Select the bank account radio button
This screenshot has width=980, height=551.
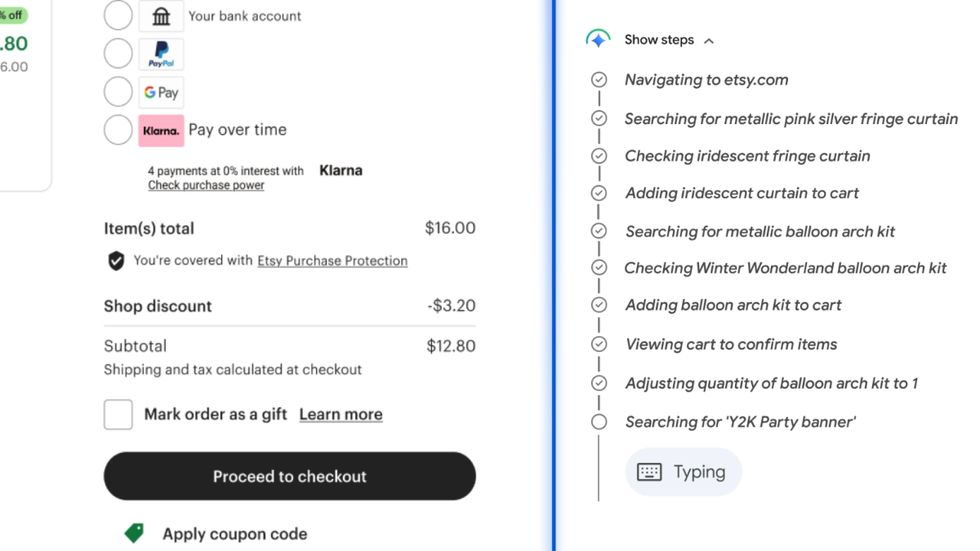(x=118, y=15)
